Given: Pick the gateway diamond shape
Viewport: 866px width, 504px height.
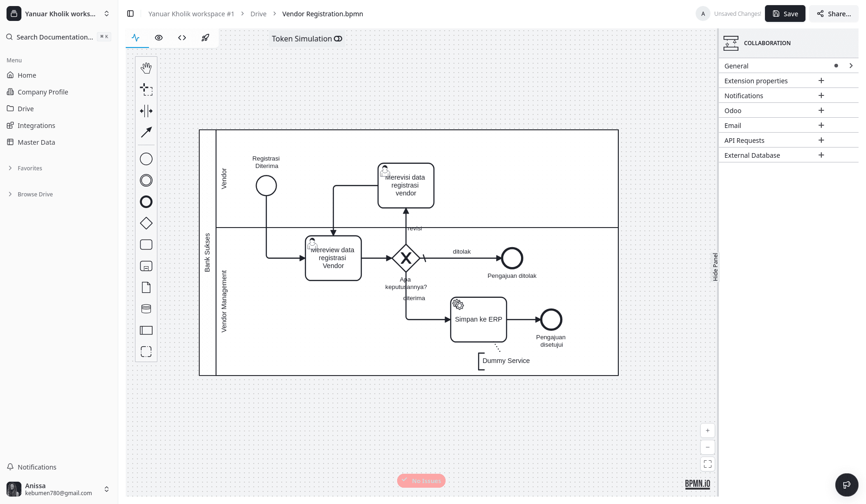Looking at the screenshot, I should 146,223.
